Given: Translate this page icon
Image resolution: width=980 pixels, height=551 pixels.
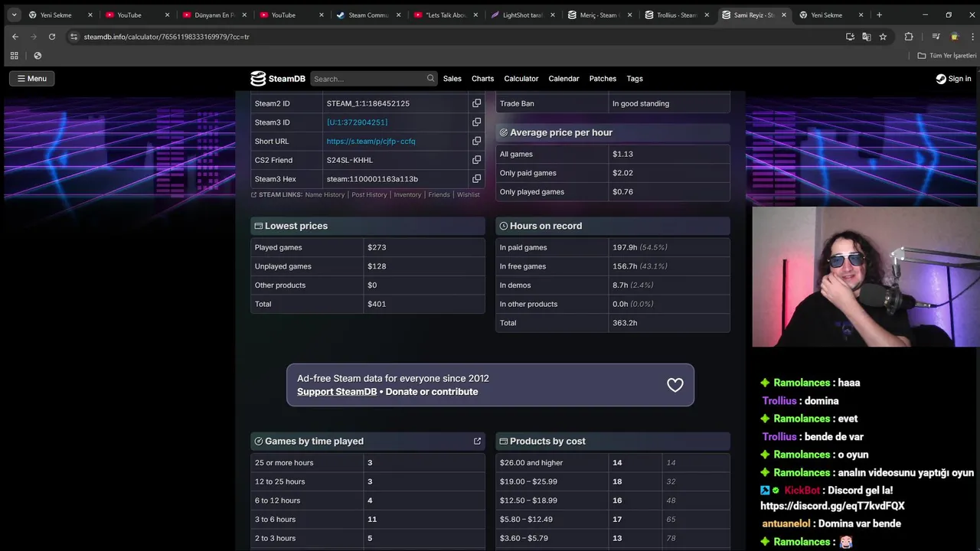Looking at the screenshot, I should click(x=866, y=36).
